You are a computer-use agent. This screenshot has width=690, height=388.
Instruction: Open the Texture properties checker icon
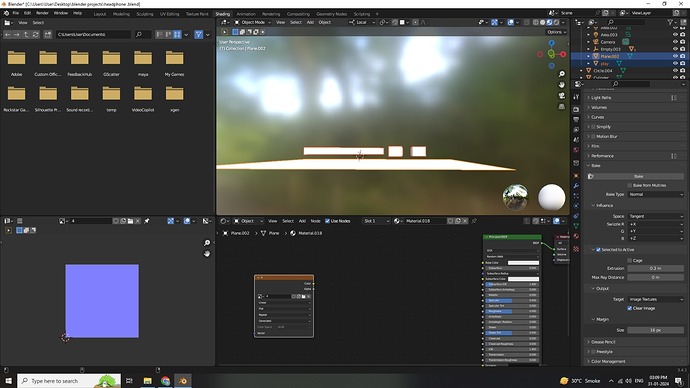(x=576, y=249)
